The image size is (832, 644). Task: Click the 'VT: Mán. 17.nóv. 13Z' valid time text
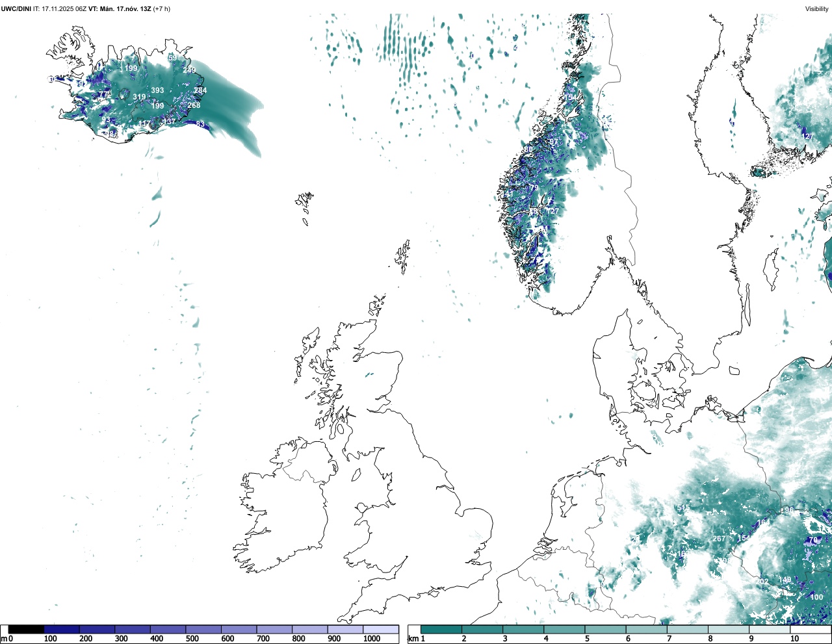[x=120, y=9]
